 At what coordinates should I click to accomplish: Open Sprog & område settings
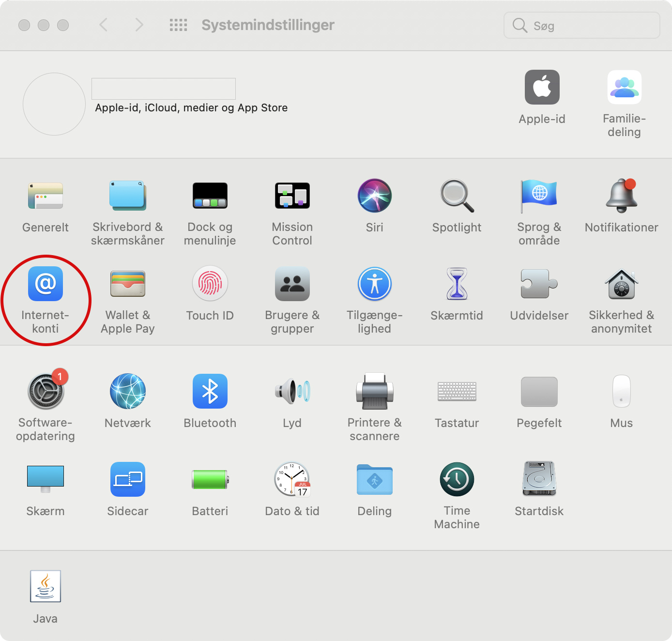[x=539, y=196]
